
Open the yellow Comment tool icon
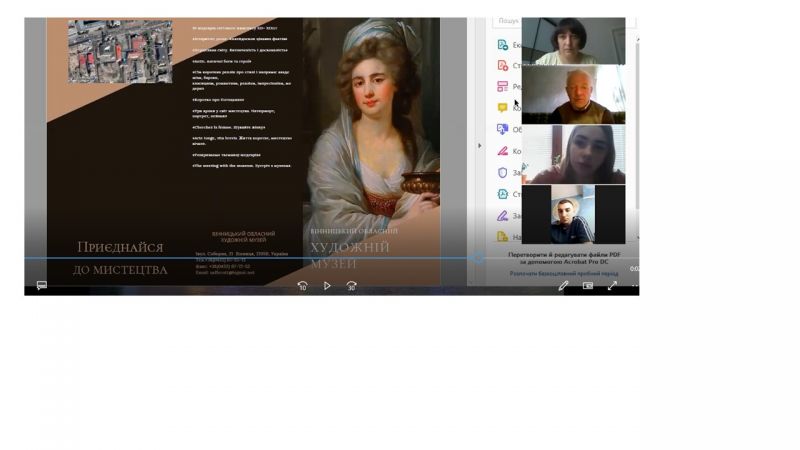tap(503, 108)
